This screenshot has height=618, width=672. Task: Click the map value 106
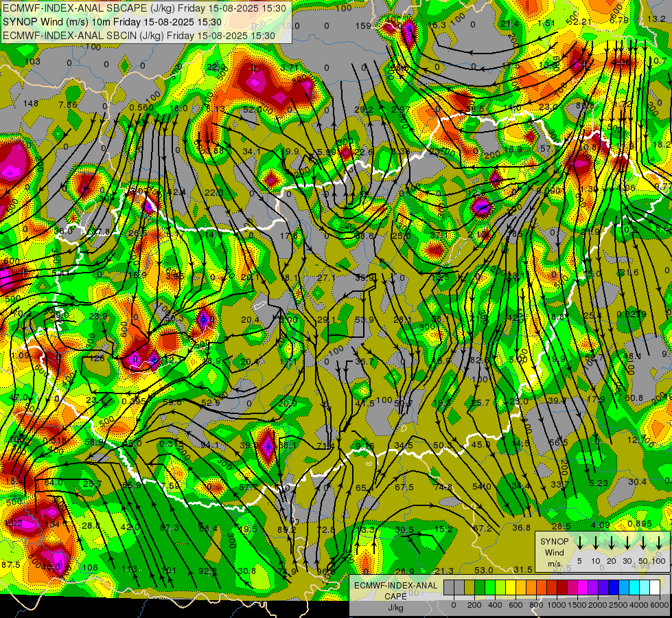click(90, 568)
